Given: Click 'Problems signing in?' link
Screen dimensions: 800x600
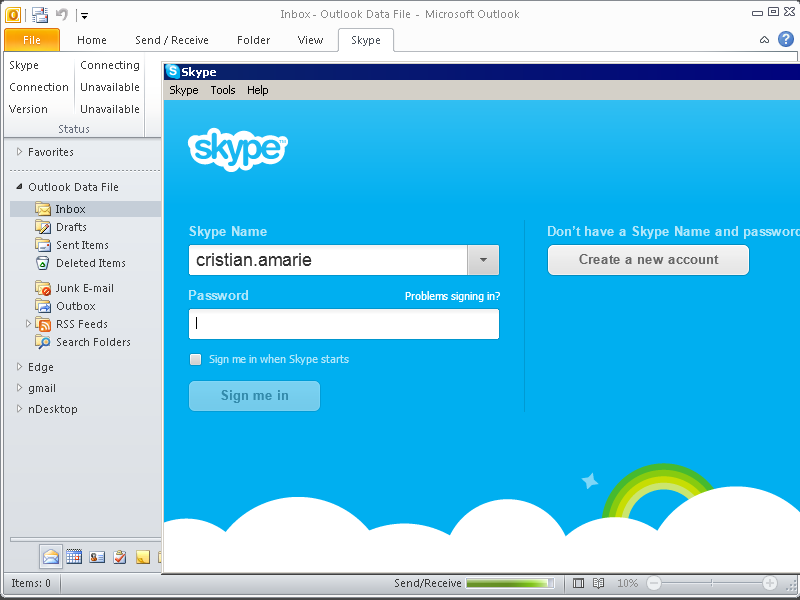Looking at the screenshot, I should pos(453,296).
